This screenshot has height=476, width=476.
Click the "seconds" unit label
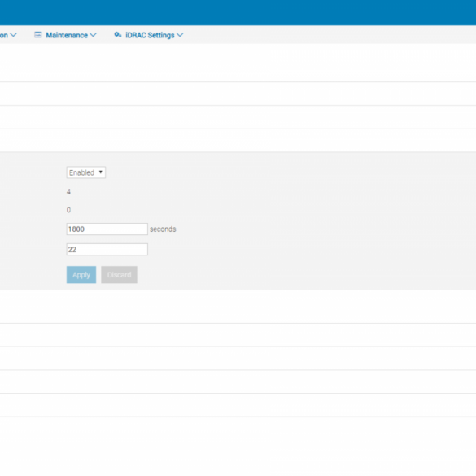coord(163,229)
